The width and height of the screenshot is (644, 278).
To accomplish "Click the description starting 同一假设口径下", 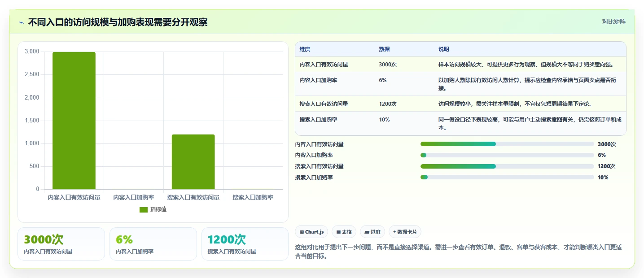I will click(x=530, y=124).
